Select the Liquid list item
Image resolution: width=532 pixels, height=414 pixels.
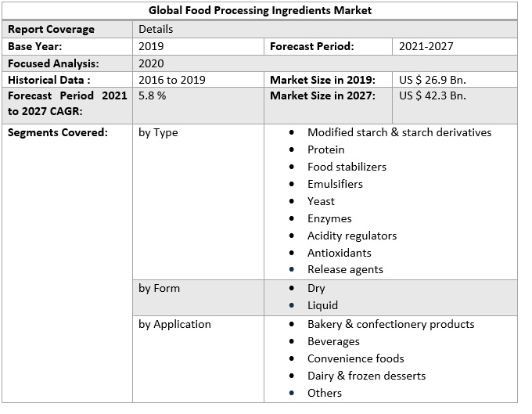(x=322, y=305)
